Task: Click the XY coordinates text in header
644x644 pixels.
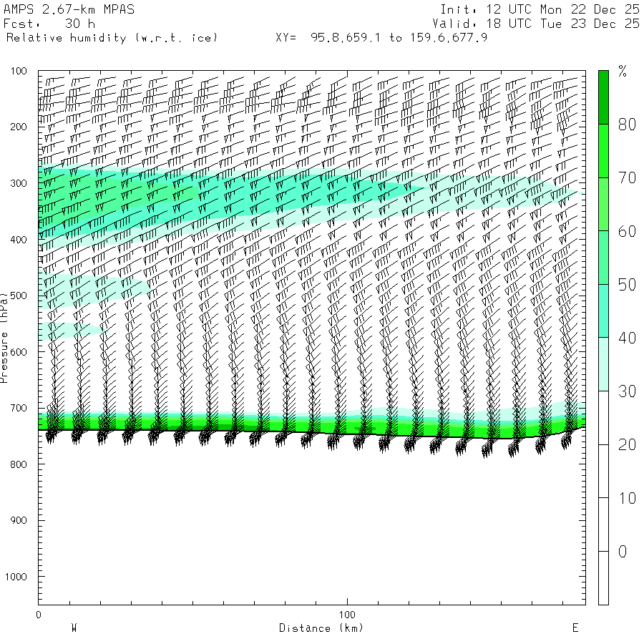Action: (381, 37)
